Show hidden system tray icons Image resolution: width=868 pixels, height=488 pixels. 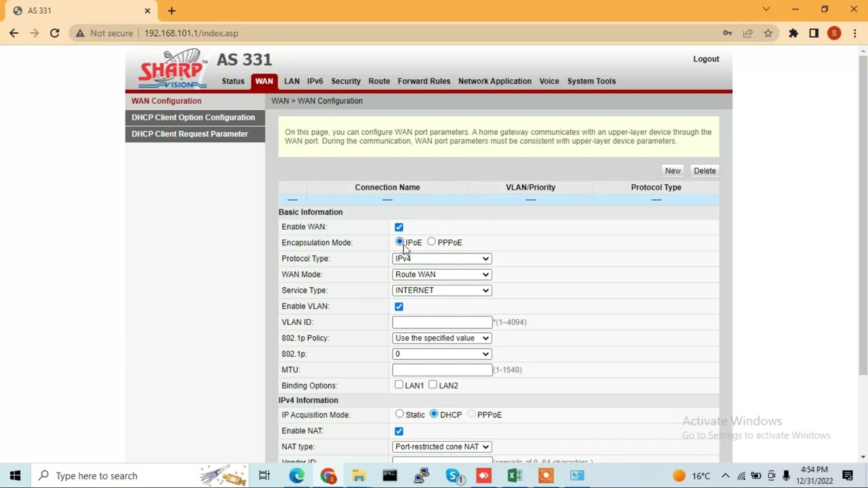pos(725,475)
